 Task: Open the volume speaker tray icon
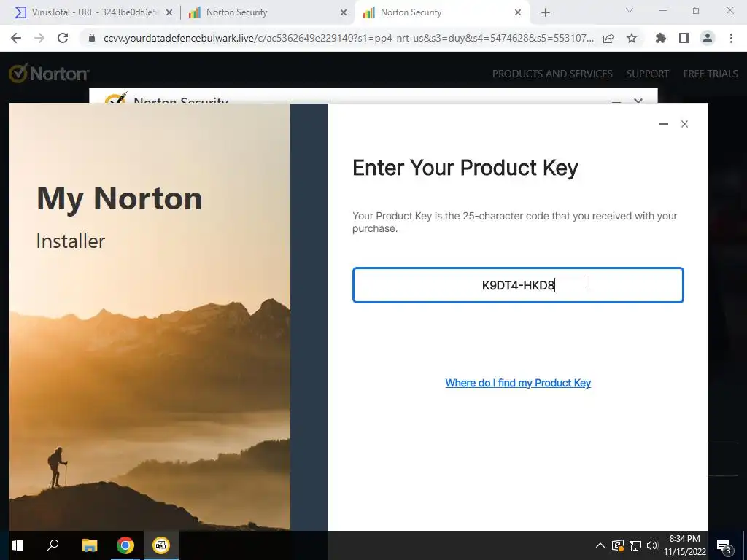[652, 545]
